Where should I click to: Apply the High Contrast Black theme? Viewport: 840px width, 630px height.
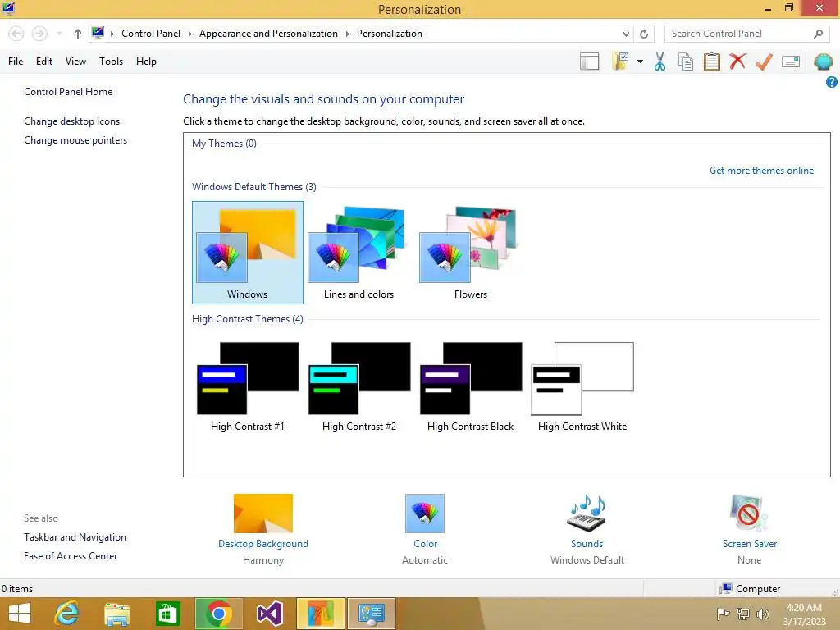(x=470, y=387)
